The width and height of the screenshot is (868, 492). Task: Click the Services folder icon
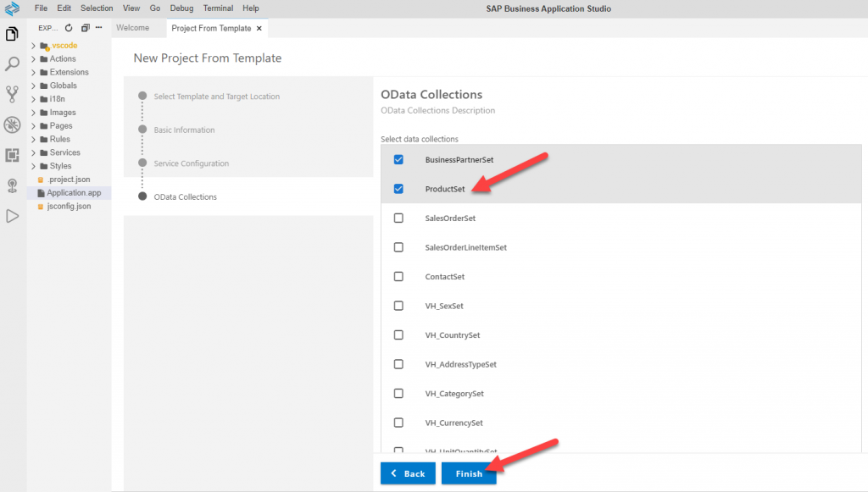[x=44, y=152]
